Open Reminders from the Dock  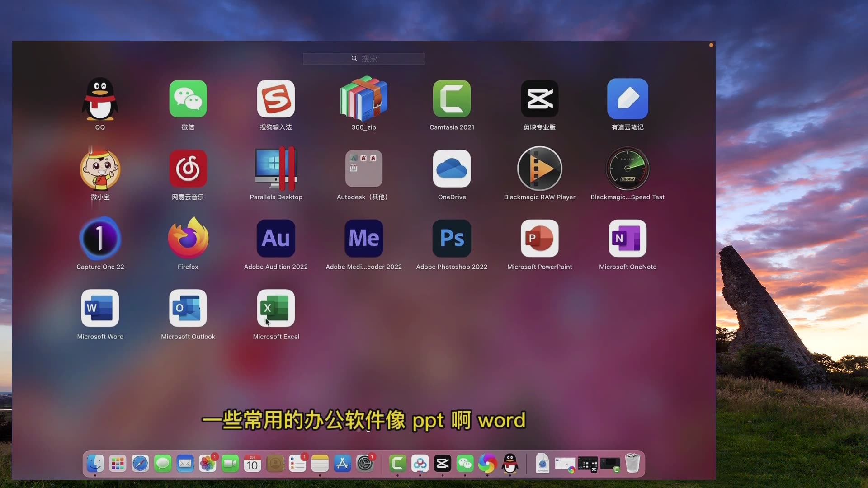coord(297,464)
